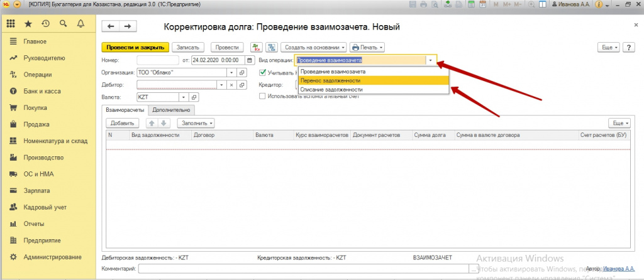Open the Банк и касса section
Viewport: 644px width, 280px height.
[x=42, y=92]
